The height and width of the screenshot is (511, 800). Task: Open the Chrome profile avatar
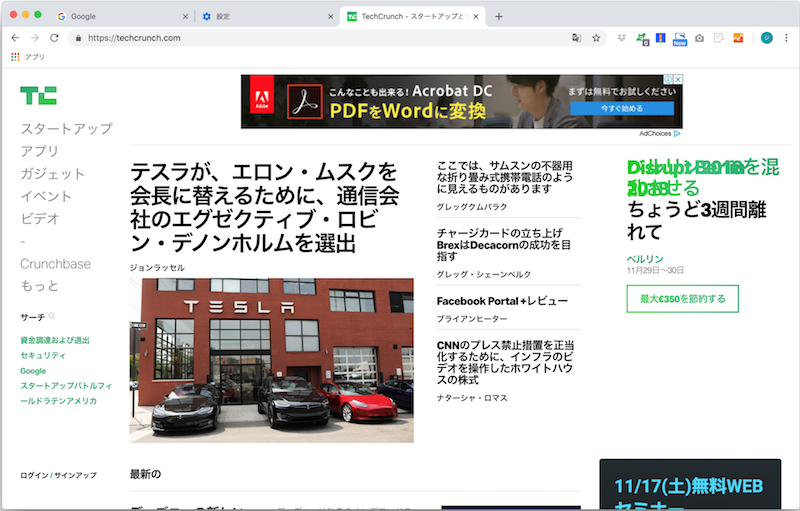point(766,38)
